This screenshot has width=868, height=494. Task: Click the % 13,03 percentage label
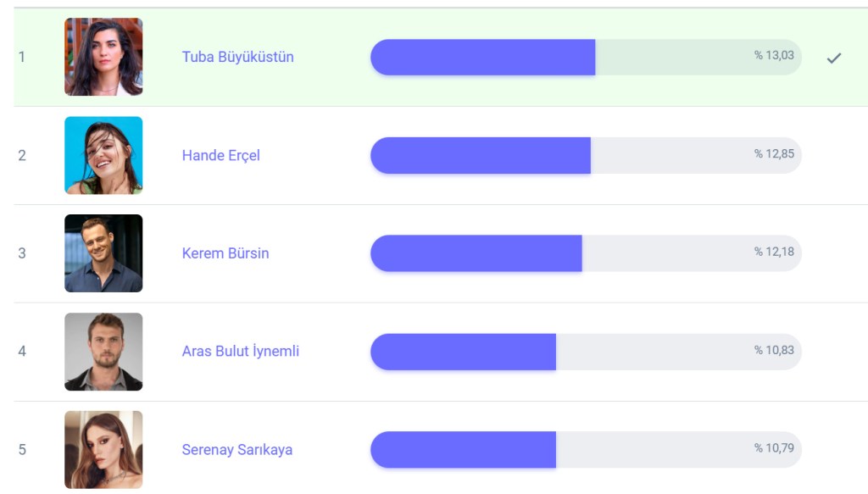774,56
